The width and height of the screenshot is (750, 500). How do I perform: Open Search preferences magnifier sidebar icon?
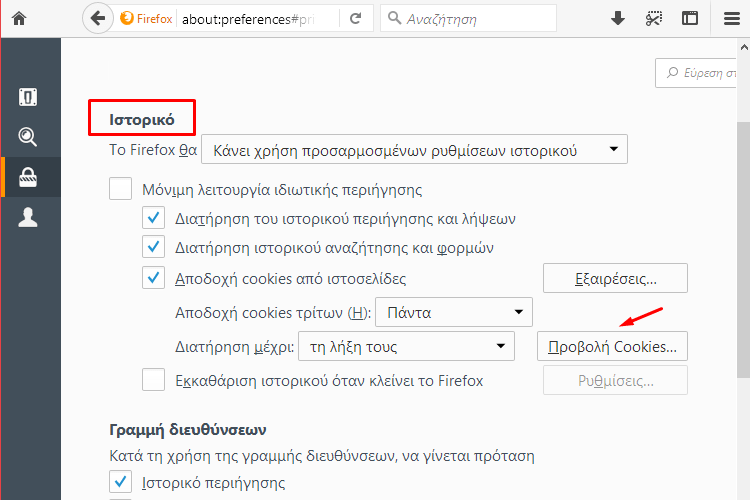28,137
